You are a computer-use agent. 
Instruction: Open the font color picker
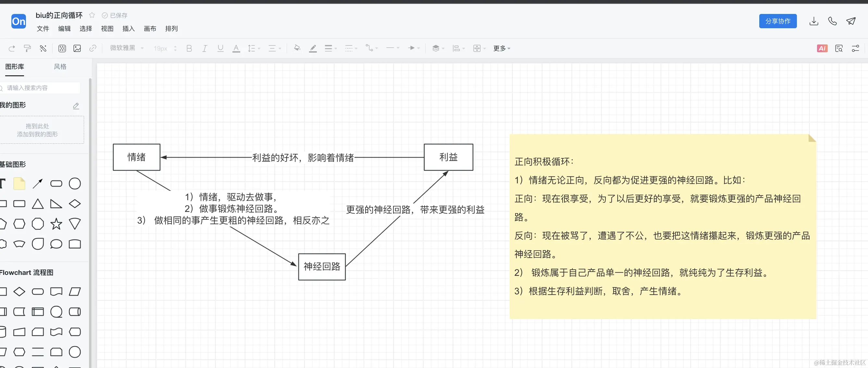pyautogui.click(x=236, y=48)
